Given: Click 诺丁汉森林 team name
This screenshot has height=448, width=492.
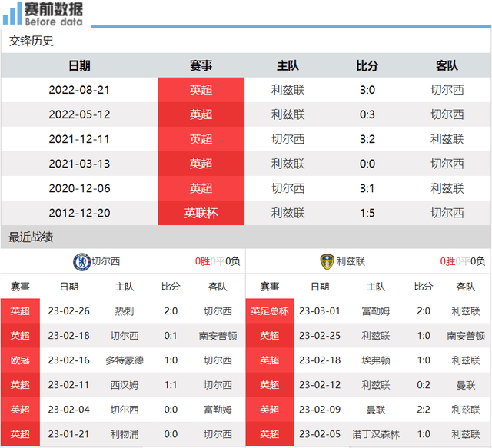Looking at the screenshot, I should 376,434.
